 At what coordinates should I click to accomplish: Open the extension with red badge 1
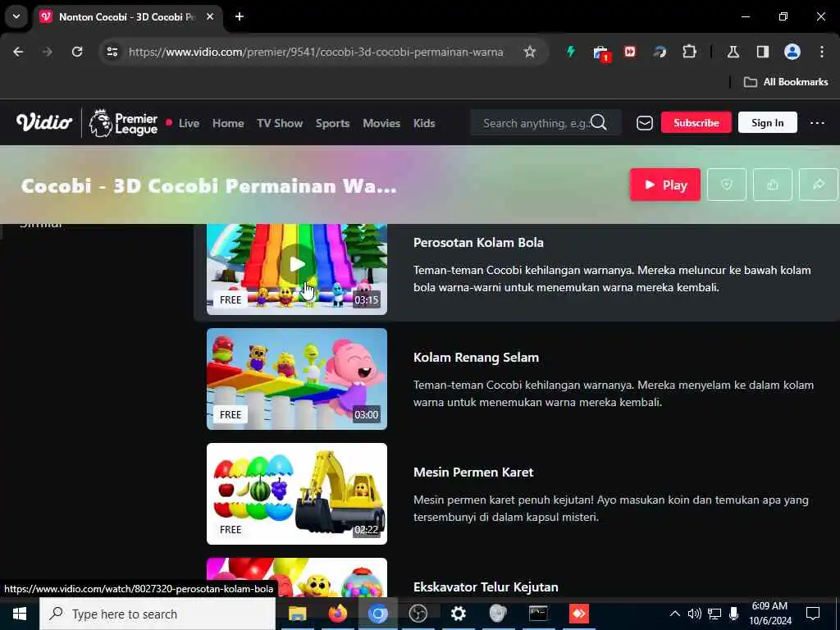click(x=601, y=53)
